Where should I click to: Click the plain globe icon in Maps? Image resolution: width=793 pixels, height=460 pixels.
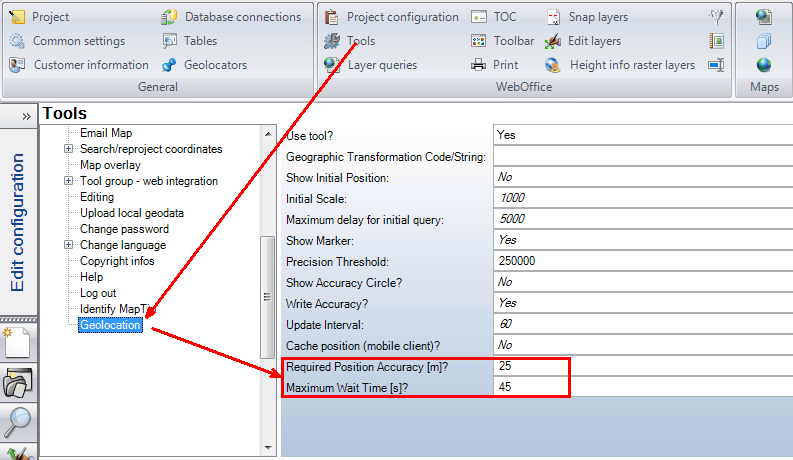point(764,65)
